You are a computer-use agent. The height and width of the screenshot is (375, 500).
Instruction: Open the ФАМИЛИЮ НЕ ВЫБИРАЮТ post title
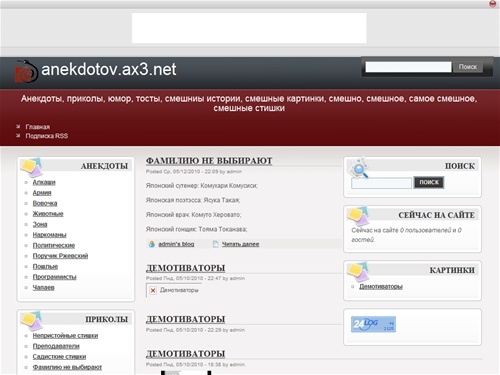[x=209, y=161]
